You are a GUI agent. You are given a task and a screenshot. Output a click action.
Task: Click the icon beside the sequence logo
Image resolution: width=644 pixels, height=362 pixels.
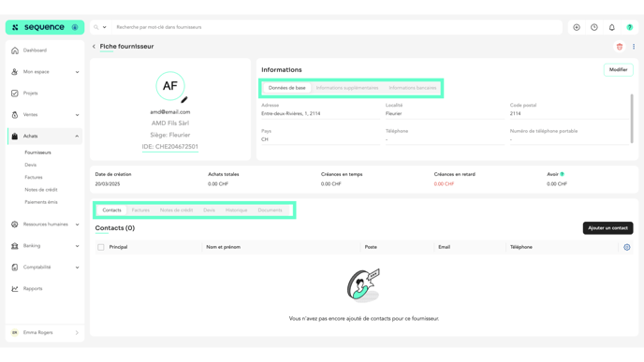click(x=75, y=27)
